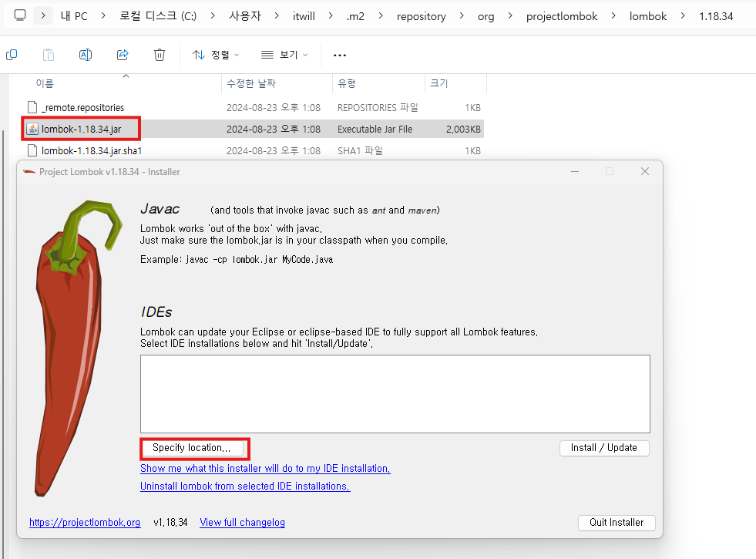Sort by 수정한 날짜 column header
756x559 pixels.
pyautogui.click(x=251, y=83)
